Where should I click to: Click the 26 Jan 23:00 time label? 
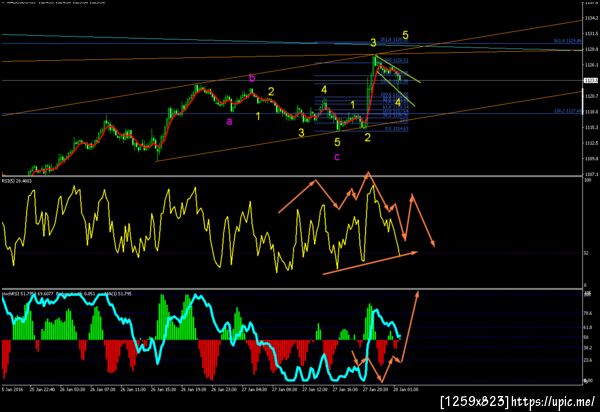(224, 389)
